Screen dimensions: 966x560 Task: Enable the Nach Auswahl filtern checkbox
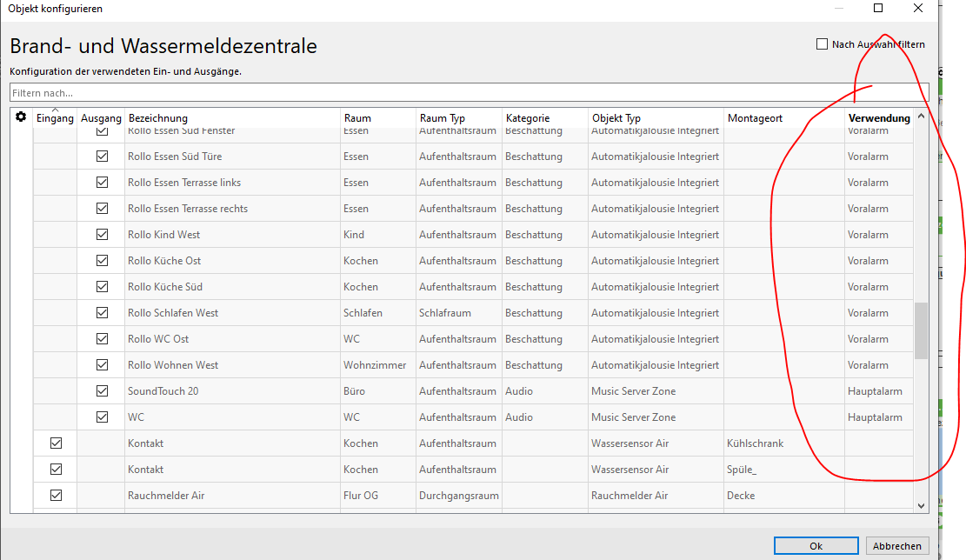(x=822, y=44)
